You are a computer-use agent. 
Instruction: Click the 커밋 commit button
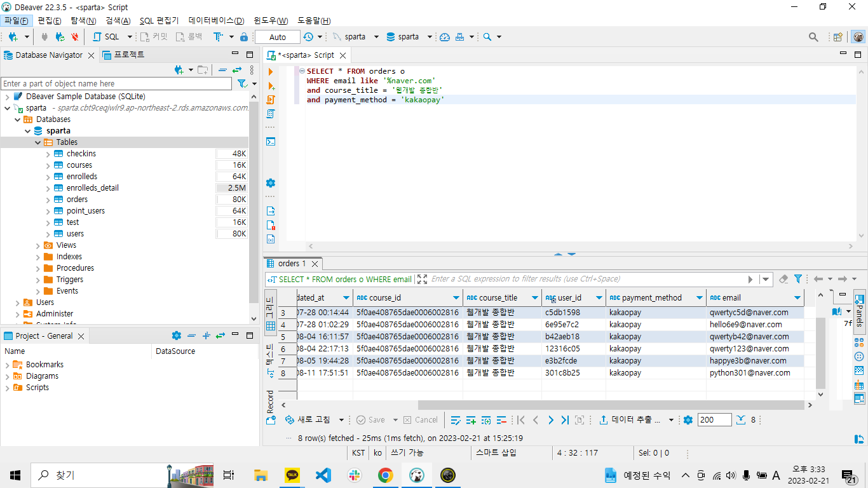[x=154, y=37]
